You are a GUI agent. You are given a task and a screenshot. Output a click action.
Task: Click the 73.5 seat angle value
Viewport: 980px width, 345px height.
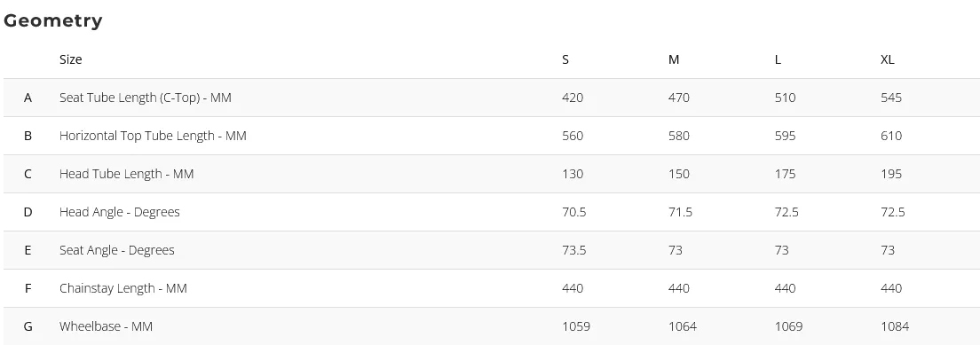click(x=573, y=250)
